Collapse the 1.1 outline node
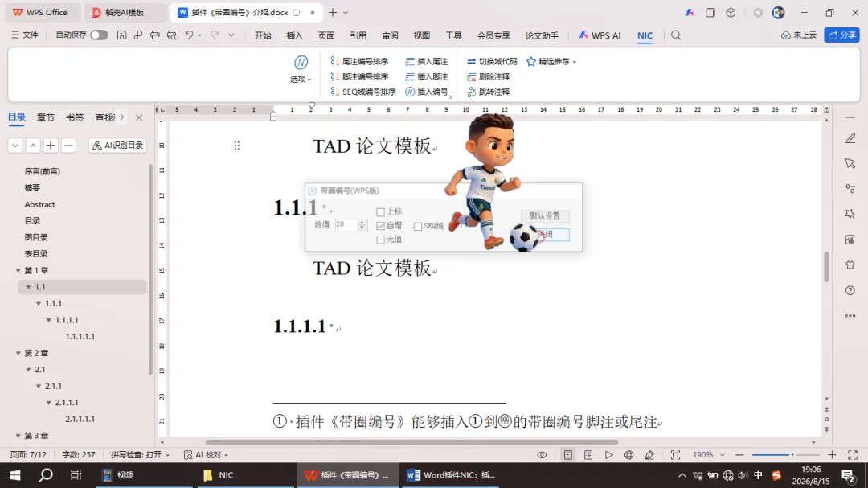 click(28, 287)
